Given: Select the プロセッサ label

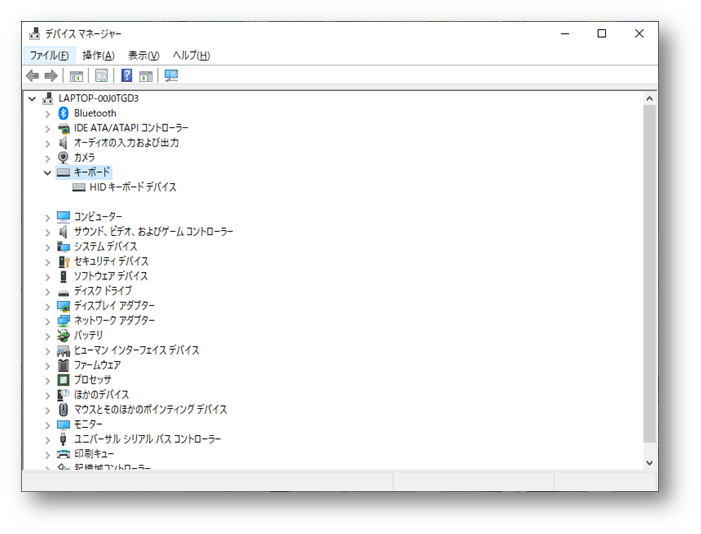Looking at the screenshot, I should pyautogui.click(x=92, y=380).
